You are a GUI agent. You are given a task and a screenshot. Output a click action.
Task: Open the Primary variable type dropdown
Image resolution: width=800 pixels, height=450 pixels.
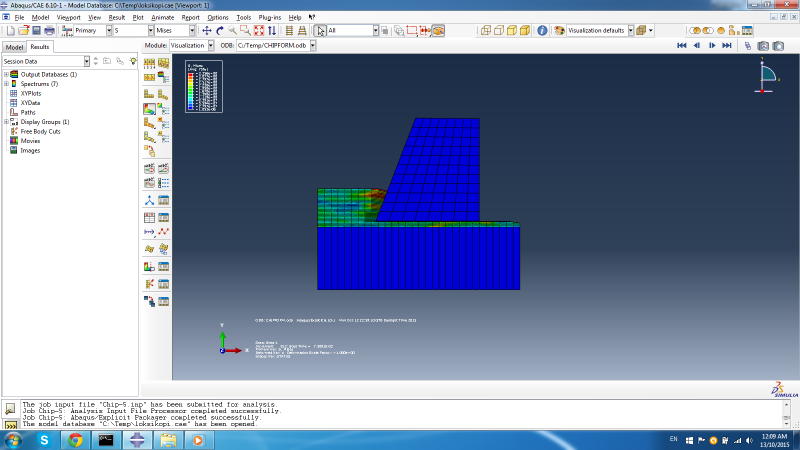109,31
